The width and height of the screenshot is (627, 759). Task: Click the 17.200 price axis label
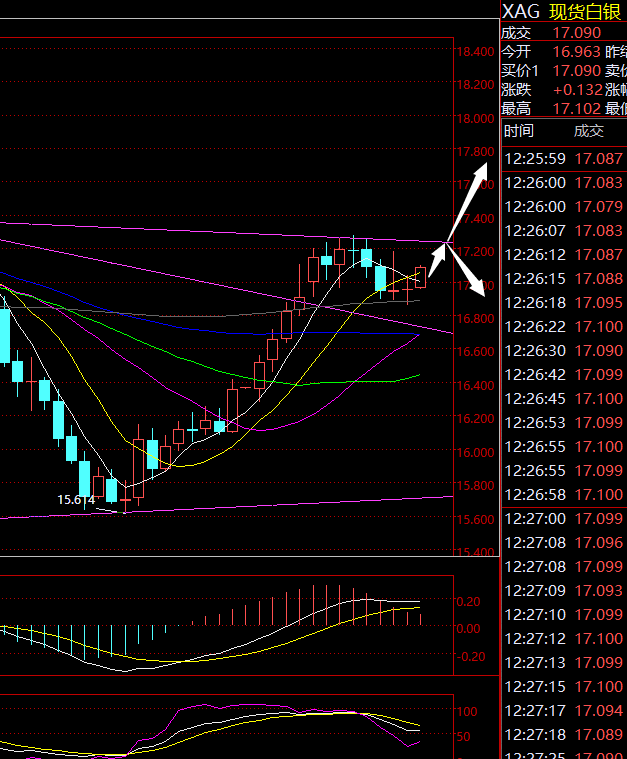(475, 252)
